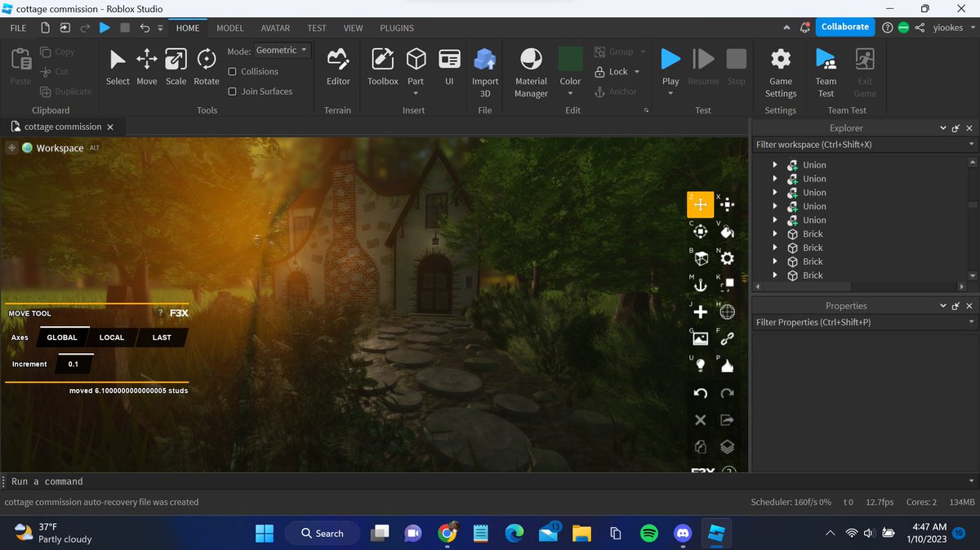Switch to the VIEW tab
This screenshot has width=980, height=550.
click(353, 28)
